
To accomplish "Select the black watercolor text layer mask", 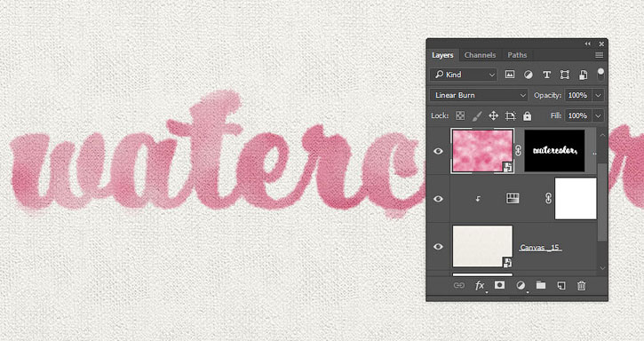I will [554, 151].
